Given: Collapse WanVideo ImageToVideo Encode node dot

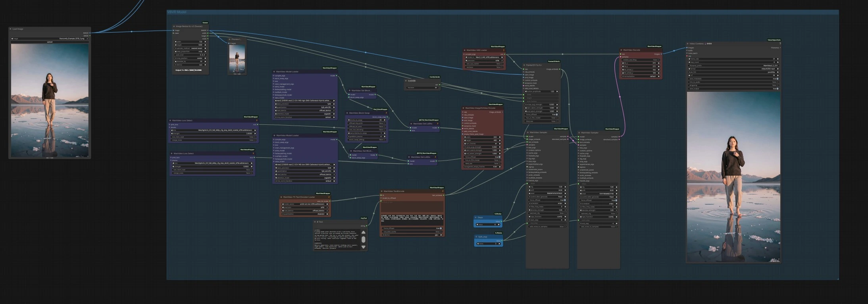Looking at the screenshot, I should tap(463, 108).
